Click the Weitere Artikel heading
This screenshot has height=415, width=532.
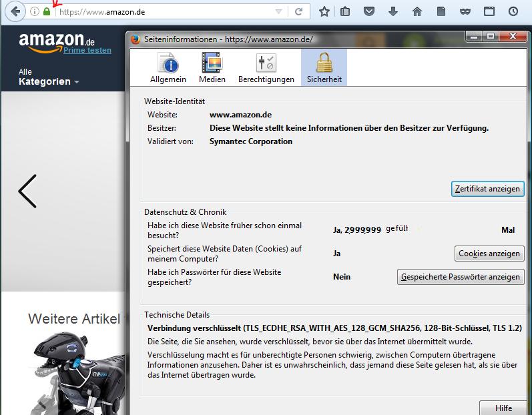click(74, 319)
